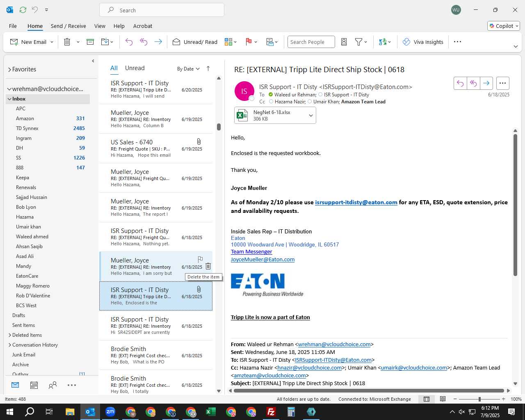525x420 pixels.
Task: Click the ribbon Forward arrow icon
Action: click(x=158, y=42)
